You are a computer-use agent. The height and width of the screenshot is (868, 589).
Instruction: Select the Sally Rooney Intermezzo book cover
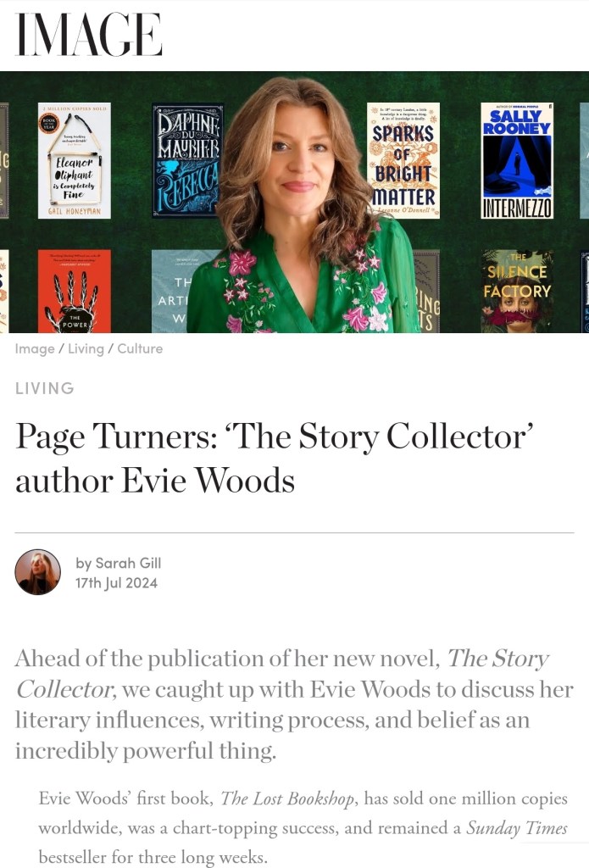coord(516,160)
